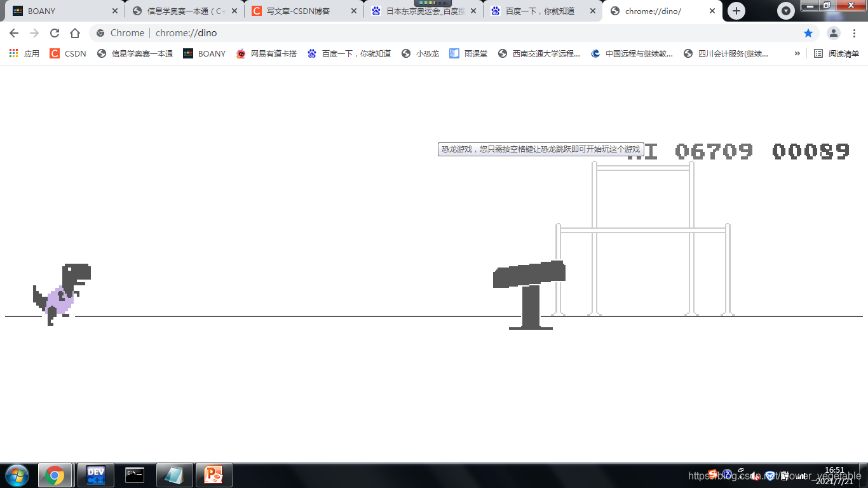The width and height of the screenshot is (868, 488).
Task: Open Dev-C++ from the taskbar
Action: coord(95,475)
